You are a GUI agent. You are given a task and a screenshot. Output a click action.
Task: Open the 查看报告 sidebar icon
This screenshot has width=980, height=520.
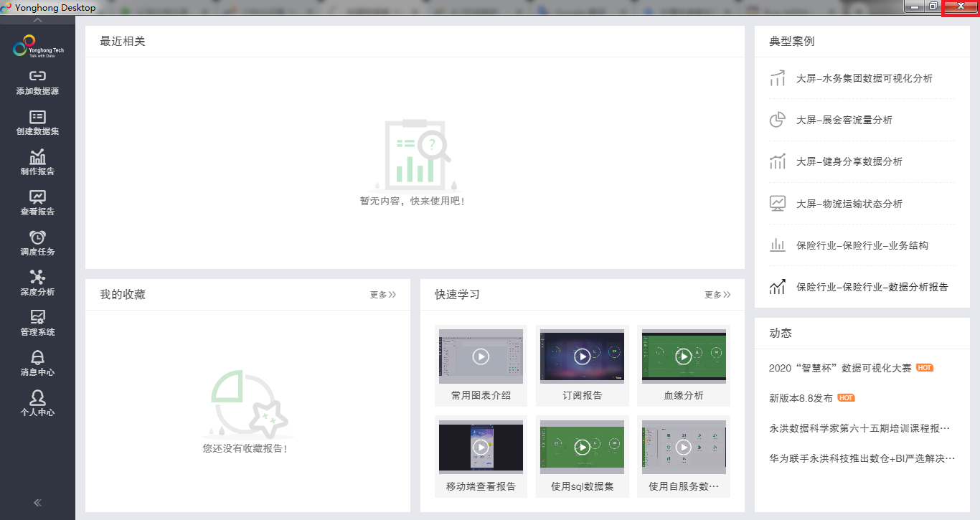tap(37, 197)
